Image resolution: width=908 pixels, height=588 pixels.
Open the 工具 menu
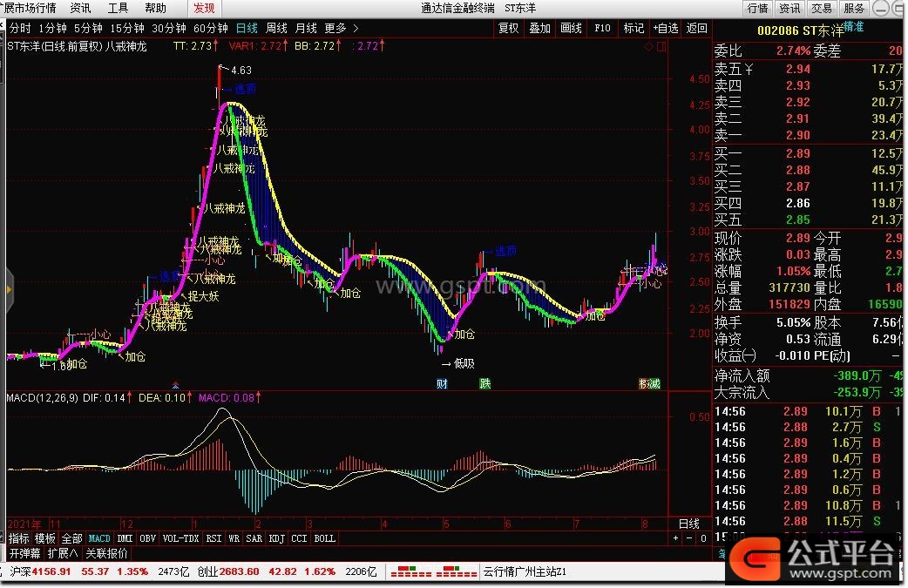[118, 8]
